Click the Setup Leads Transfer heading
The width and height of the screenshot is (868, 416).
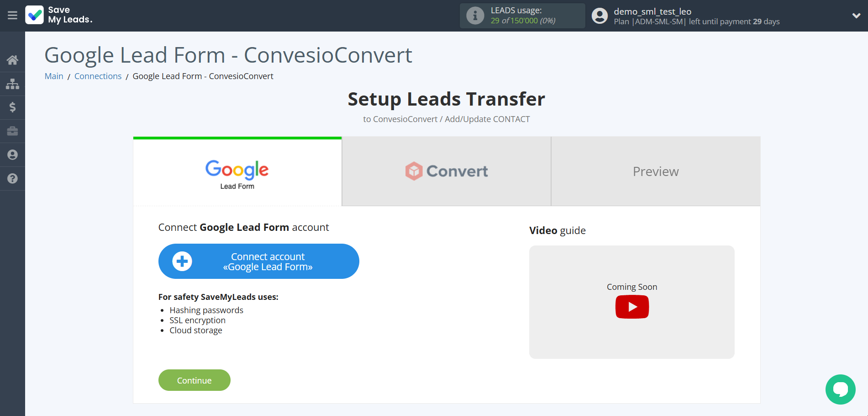click(447, 99)
